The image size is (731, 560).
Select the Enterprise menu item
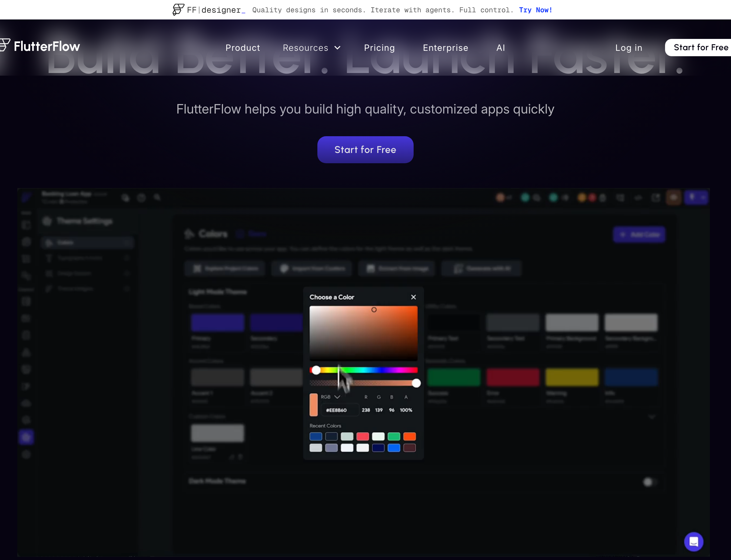tap(445, 48)
